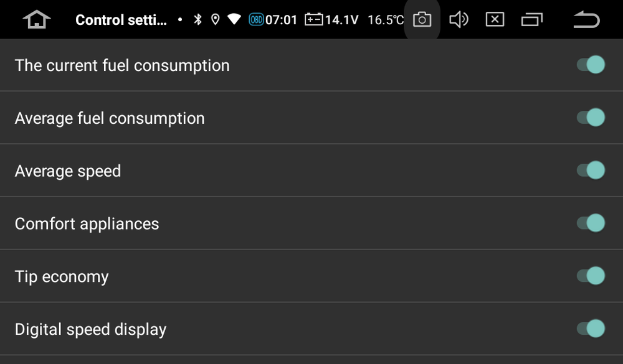Take a screenshot with the camera icon
Viewport: 623px width, 364px height.
coord(422,19)
